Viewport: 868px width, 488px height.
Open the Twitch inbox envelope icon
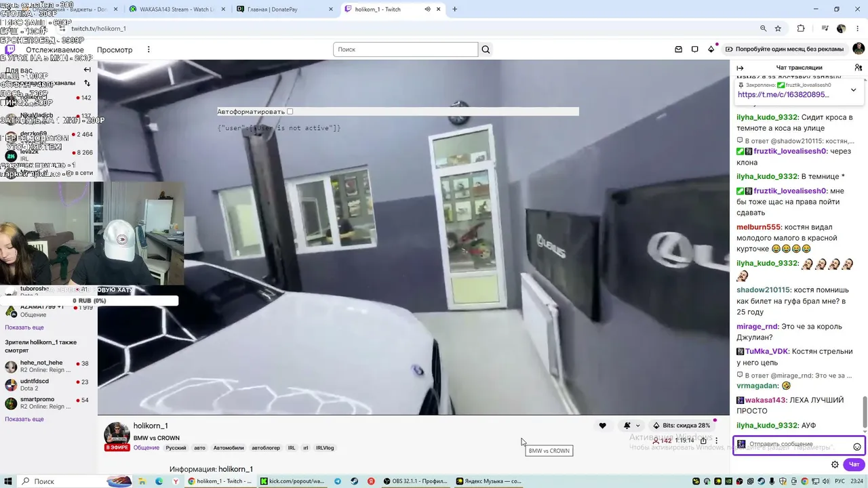tap(678, 49)
